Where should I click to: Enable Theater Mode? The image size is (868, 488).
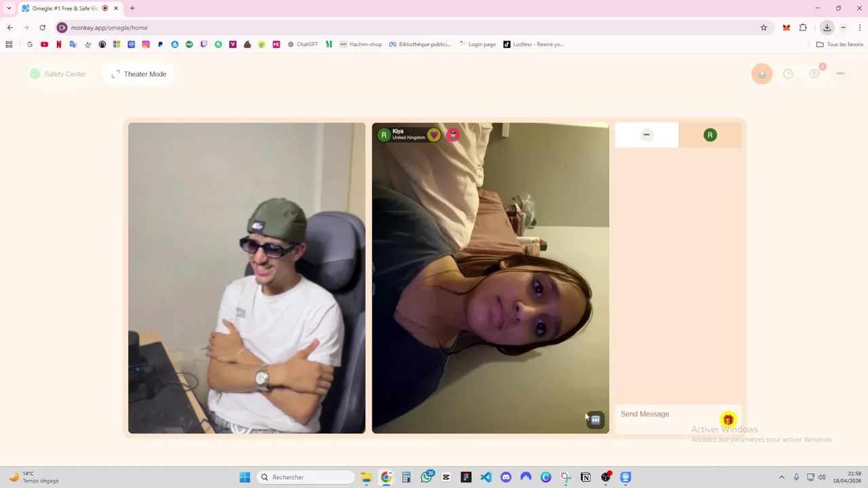point(139,74)
